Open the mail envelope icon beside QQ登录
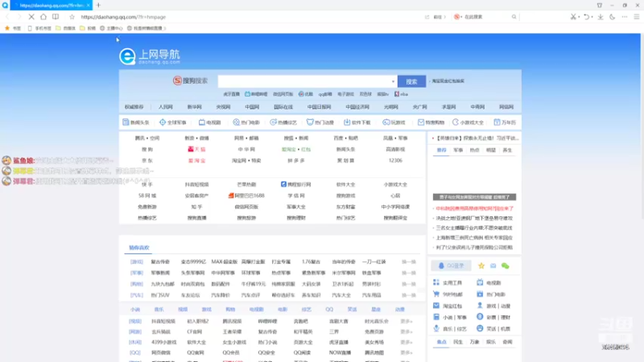Viewport: 644px width, 362px height. 493,266
